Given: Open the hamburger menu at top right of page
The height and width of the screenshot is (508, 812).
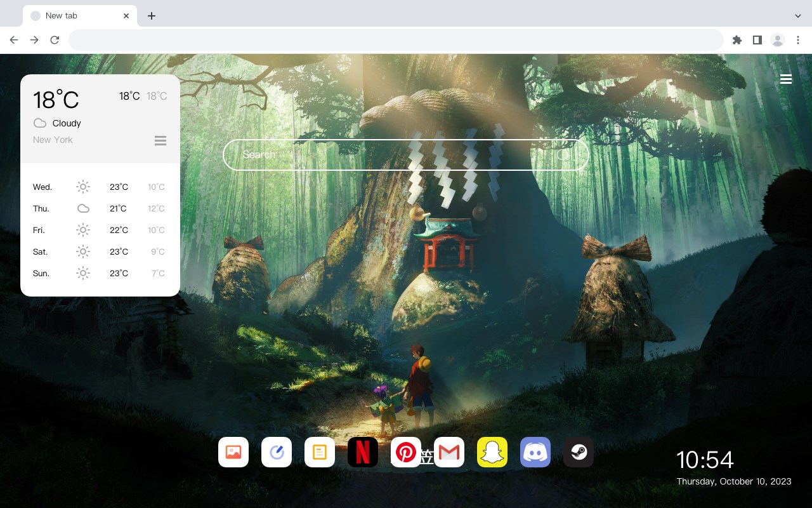Looking at the screenshot, I should [x=786, y=79].
